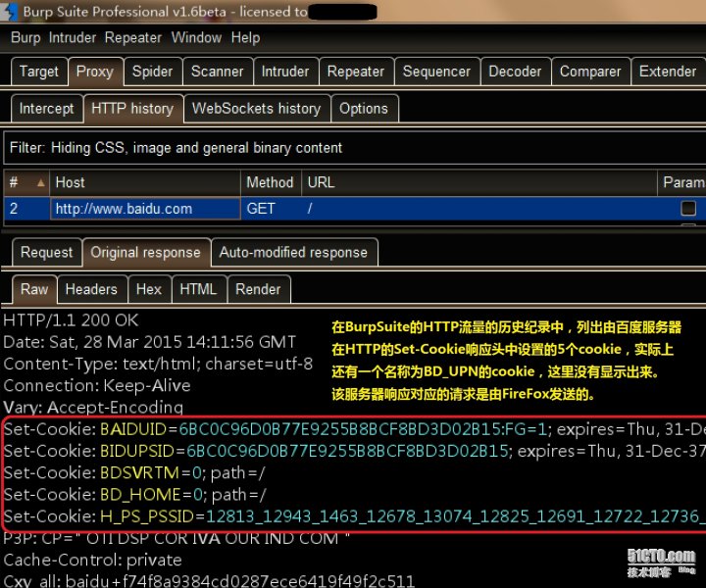Image resolution: width=706 pixels, height=588 pixels.
Task: Click the P3P header line
Action: pyautogui.click(x=176, y=539)
